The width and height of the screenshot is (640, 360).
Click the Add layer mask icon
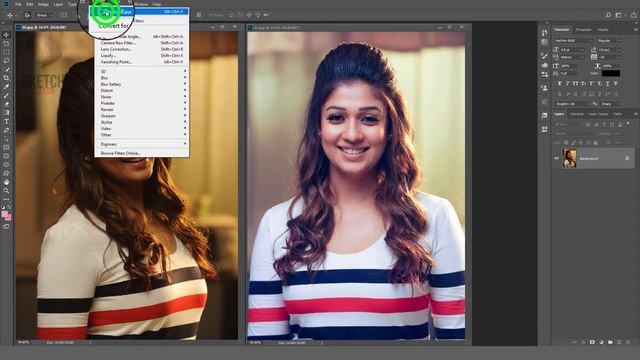pyautogui.click(x=592, y=342)
